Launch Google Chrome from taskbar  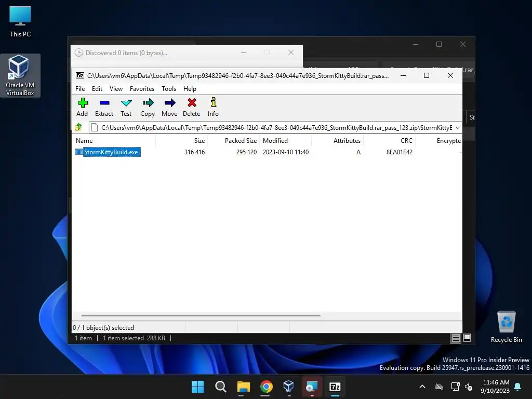click(x=267, y=387)
